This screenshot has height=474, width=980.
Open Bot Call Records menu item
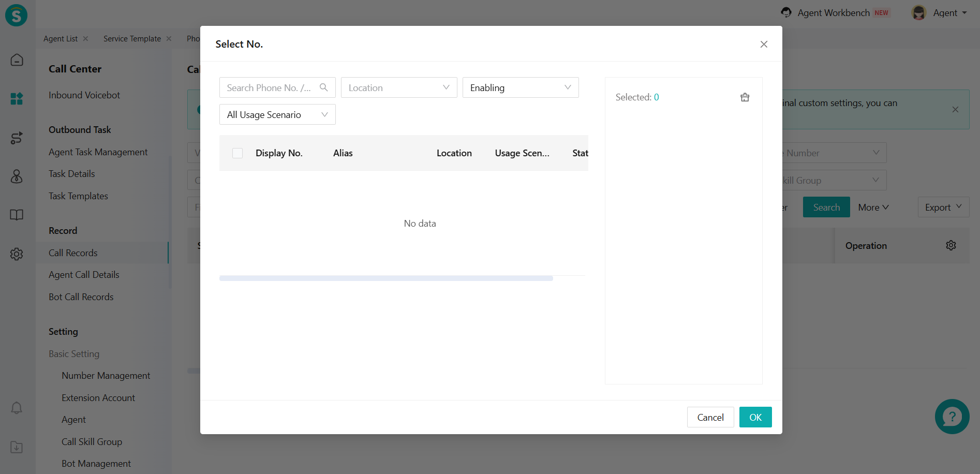pos(81,297)
